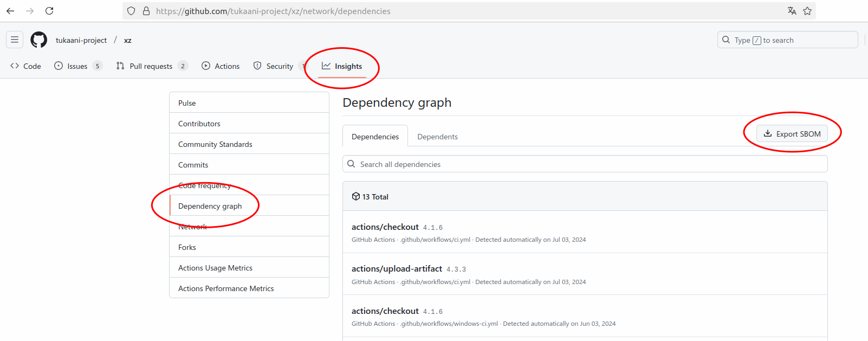The image size is (868, 341).
Task: Open Network in the sidebar
Action: pos(249,226)
